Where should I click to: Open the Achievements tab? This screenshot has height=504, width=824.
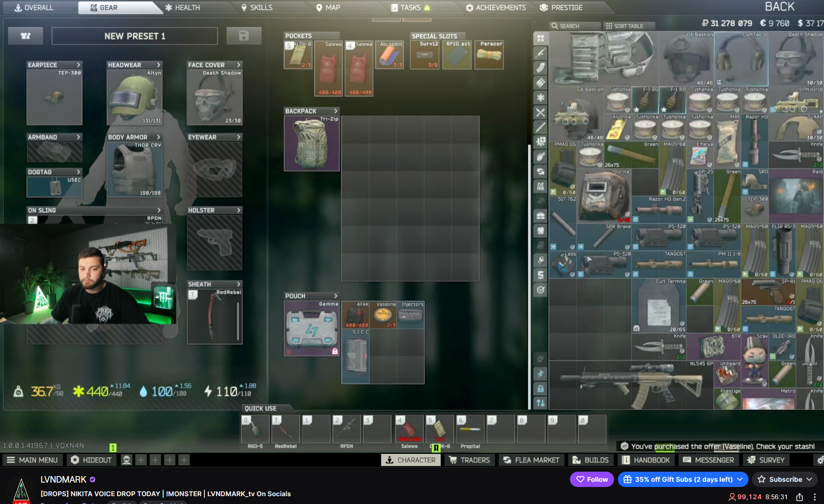(x=496, y=7)
